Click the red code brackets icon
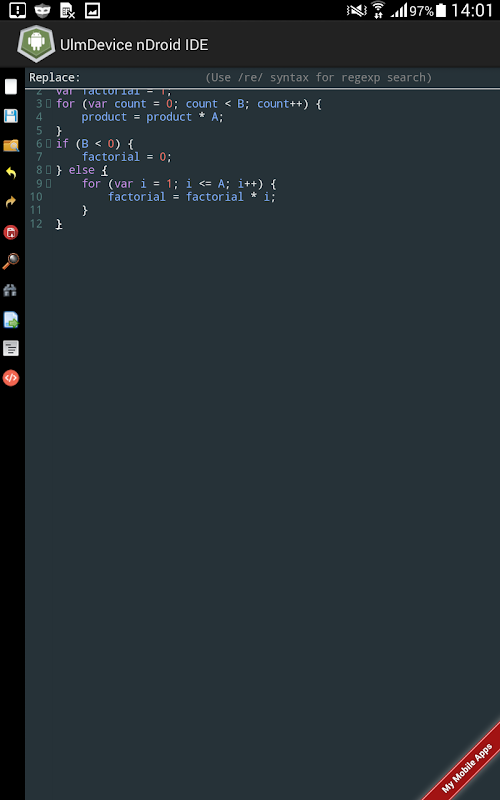The height and width of the screenshot is (800, 500). coord(11,378)
